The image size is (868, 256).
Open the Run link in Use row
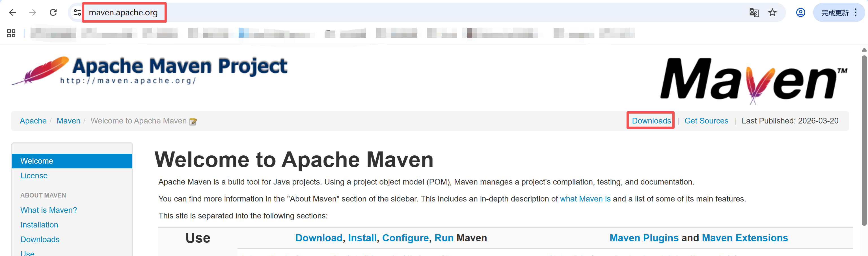(x=444, y=238)
